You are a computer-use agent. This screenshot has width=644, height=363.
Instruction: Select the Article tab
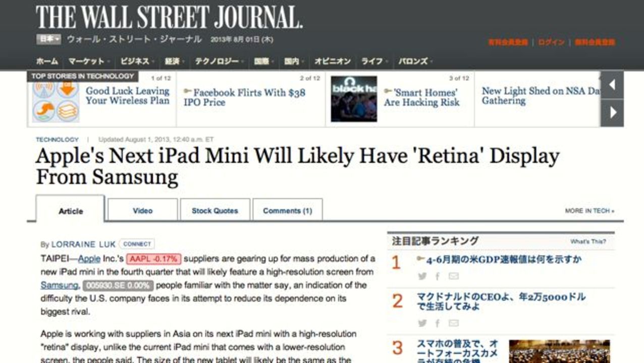coord(71,211)
